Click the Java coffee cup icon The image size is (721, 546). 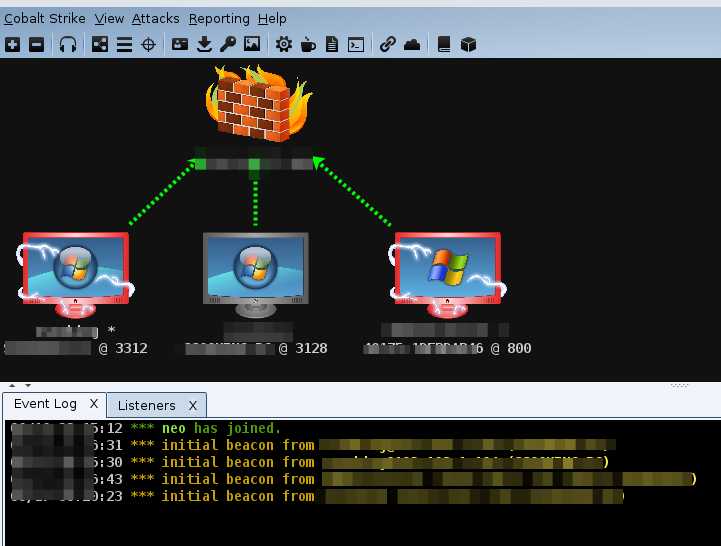click(308, 45)
